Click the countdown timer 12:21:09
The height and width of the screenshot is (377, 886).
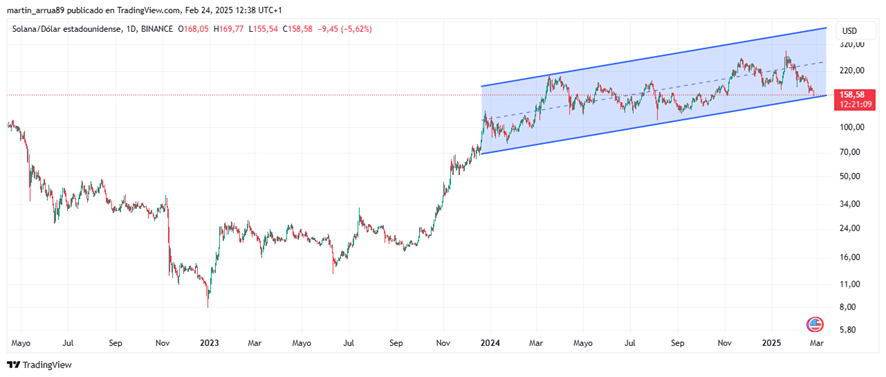tap(856, 104)
